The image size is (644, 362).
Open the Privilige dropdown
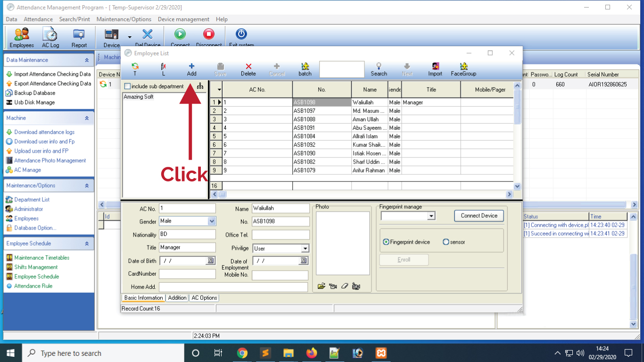(x=305, y=248)
